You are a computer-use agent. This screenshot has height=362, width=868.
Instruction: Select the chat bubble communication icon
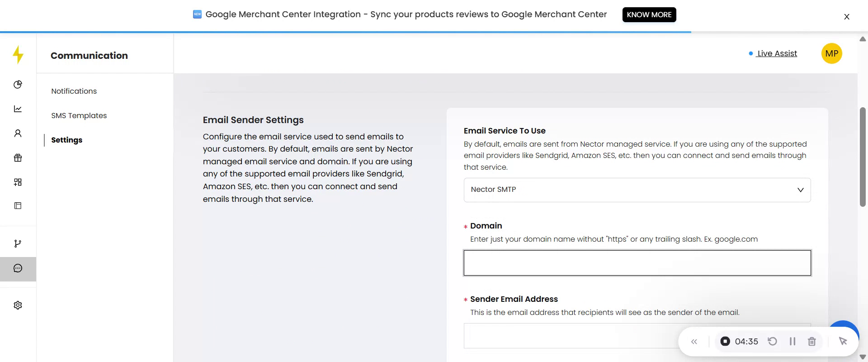click(x=18, y=269)
